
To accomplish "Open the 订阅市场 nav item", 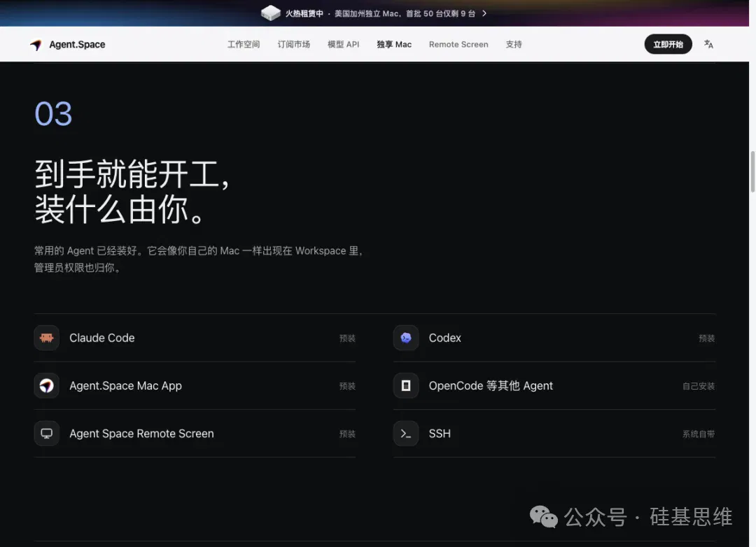I will (293, 44).
